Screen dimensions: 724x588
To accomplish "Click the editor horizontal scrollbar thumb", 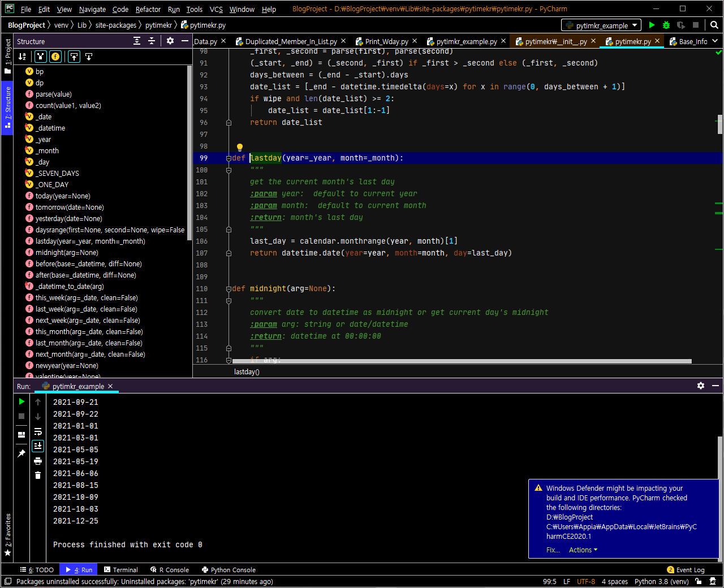I will pyautogui.click(x=462, y=361).
